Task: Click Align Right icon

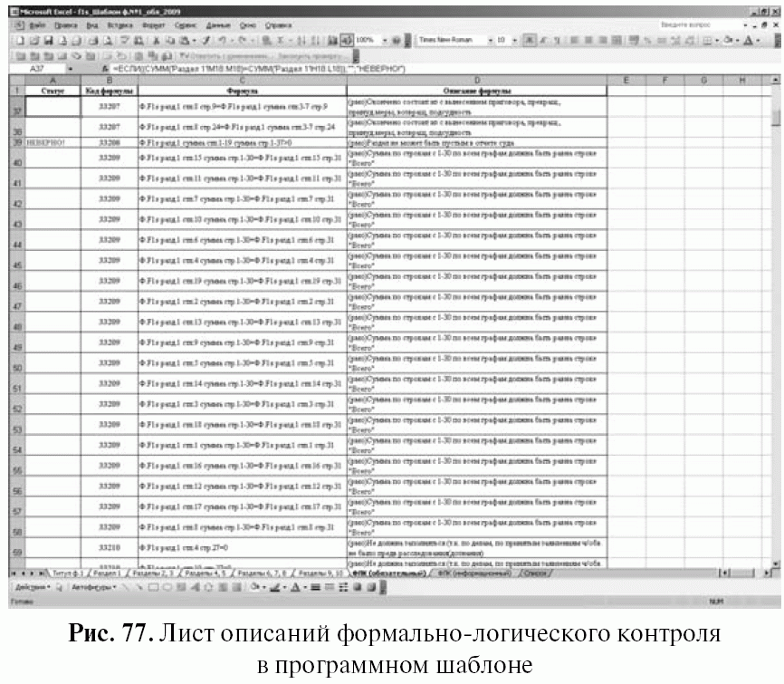Action: point(603,41)
